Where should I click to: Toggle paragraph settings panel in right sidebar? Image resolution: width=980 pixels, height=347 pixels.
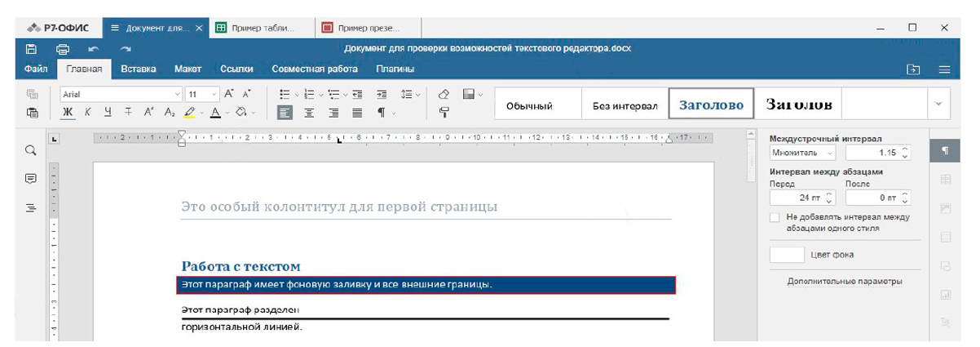[945, 151]
